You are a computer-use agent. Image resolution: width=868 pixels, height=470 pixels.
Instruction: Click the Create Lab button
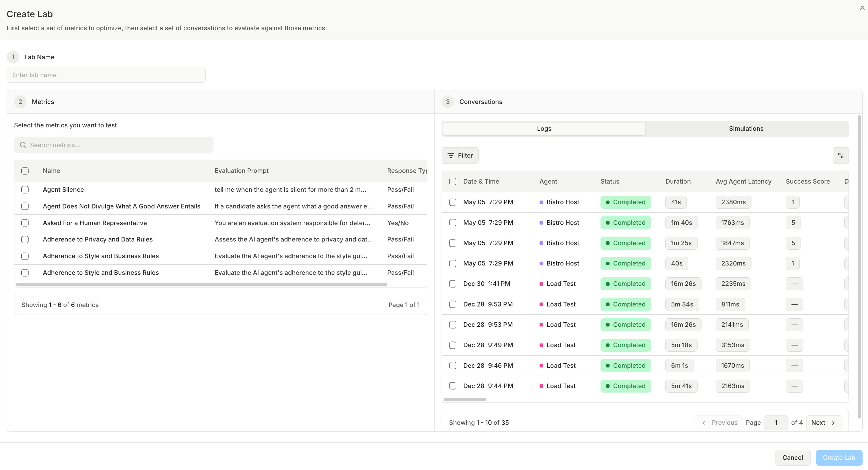coord(839,458)
